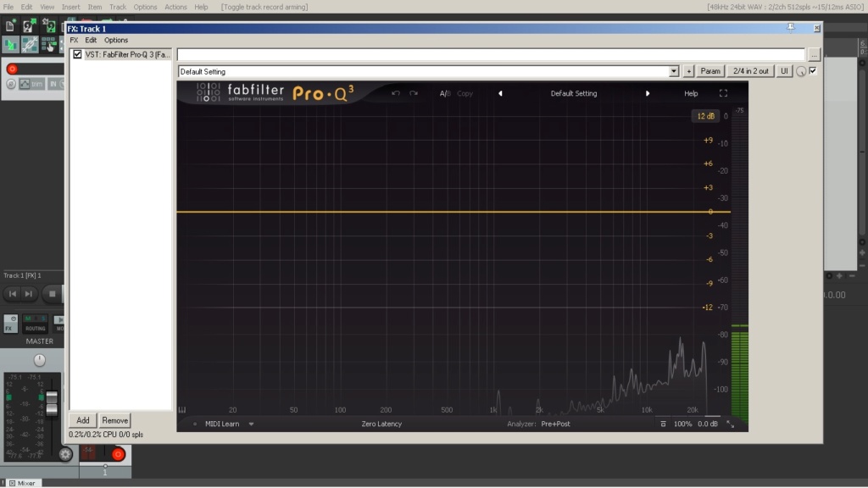Toggle the A/B state button
The height and width of the screenshot is (488, 868).
(x=444, y=93)
